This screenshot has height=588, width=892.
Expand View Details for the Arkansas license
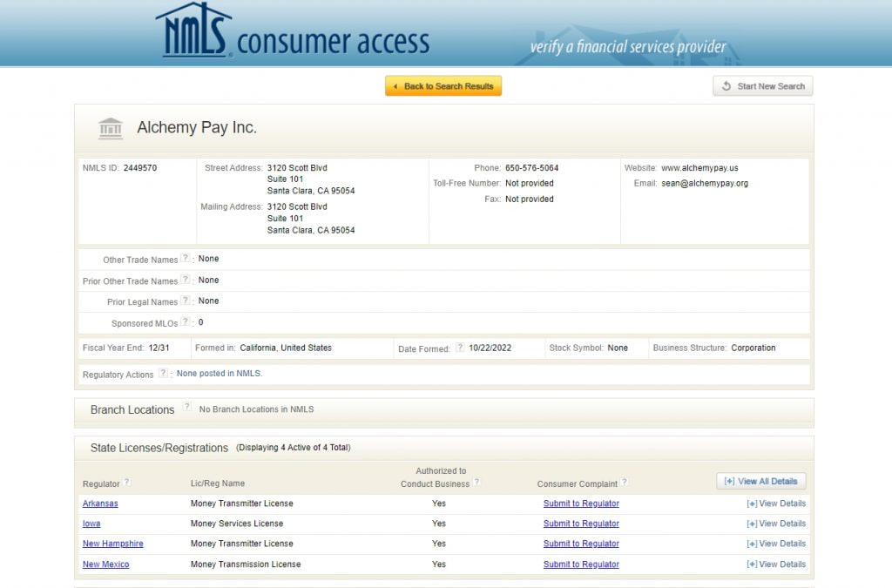pyautogui.click(x=776, y=504)
